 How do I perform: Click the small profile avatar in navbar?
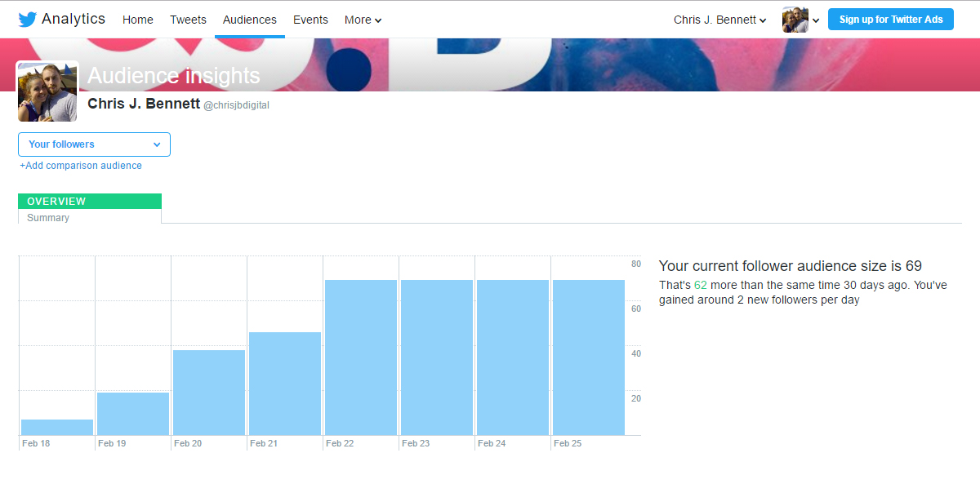(x=795, y=20)
